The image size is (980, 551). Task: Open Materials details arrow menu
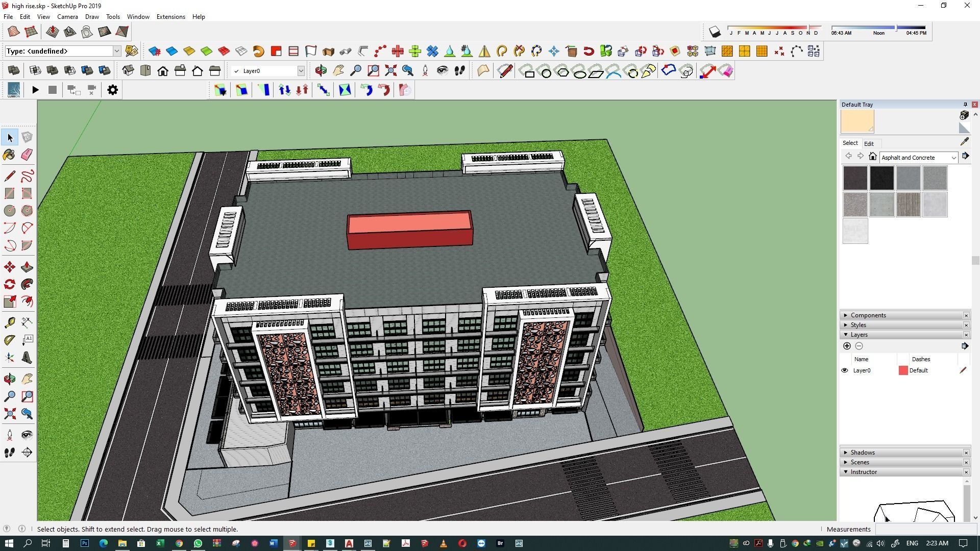pos(965,156)
